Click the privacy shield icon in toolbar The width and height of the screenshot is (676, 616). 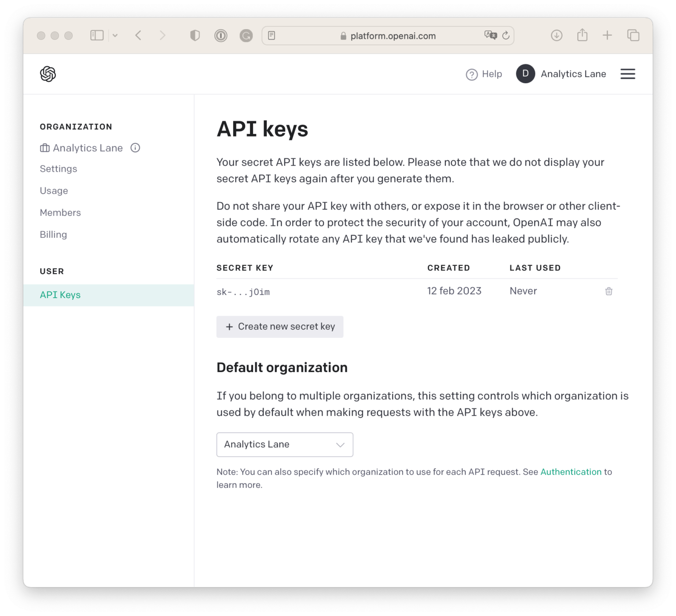tap(195, 35)
